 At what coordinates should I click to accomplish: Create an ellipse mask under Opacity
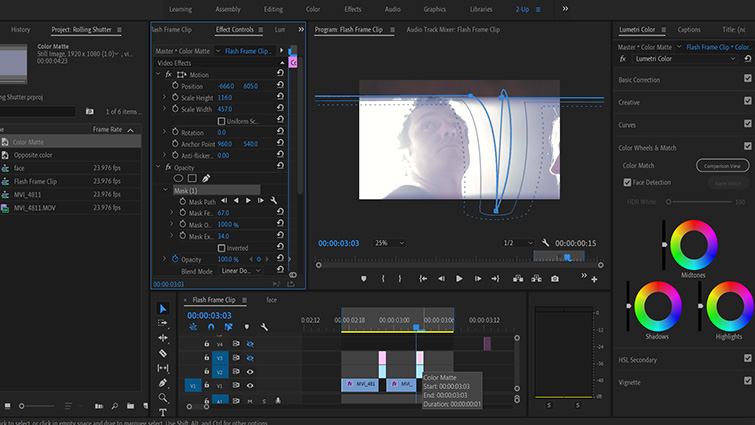click(177, 179)
